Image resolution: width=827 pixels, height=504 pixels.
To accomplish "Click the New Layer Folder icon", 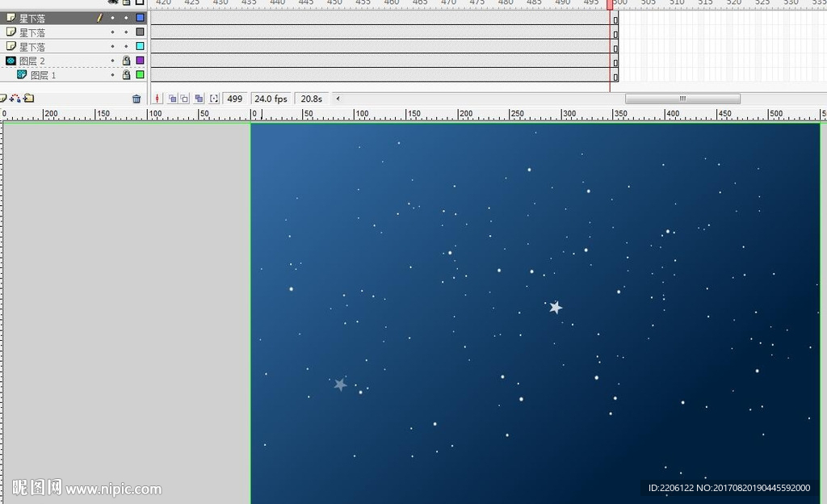I will (28, 99).
